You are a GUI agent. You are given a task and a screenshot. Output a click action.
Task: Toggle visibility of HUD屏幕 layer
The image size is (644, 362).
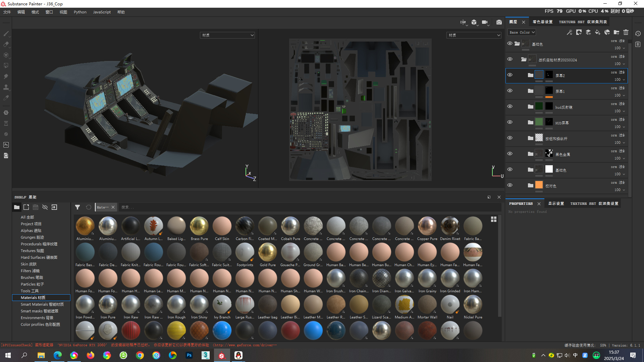[x=510, y=122]
